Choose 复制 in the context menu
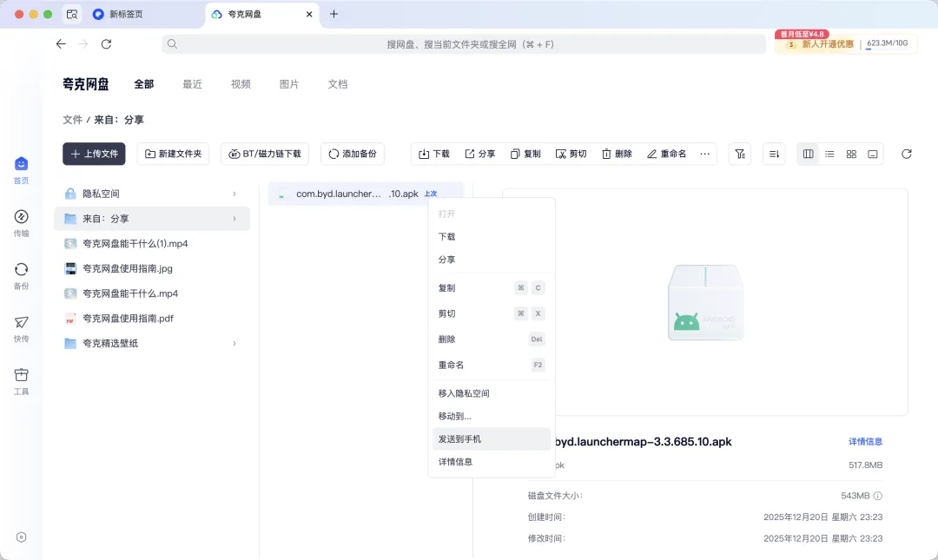 (x=491, y=287)
